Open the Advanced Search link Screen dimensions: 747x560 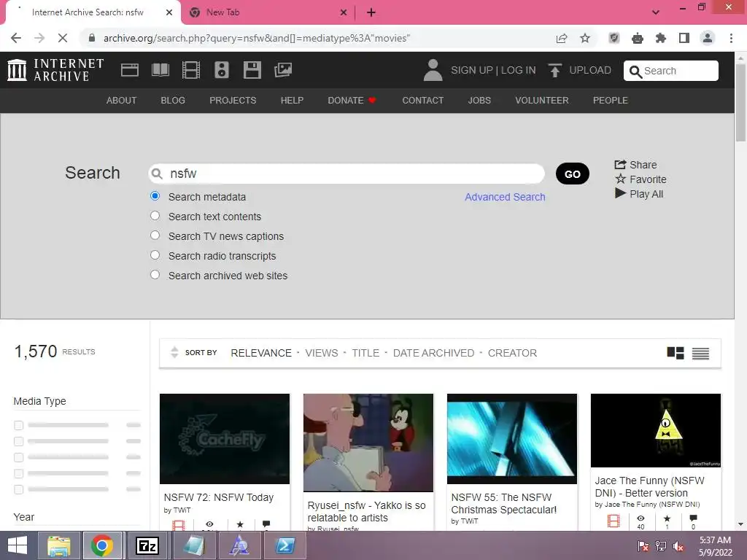tap(505, 197)
